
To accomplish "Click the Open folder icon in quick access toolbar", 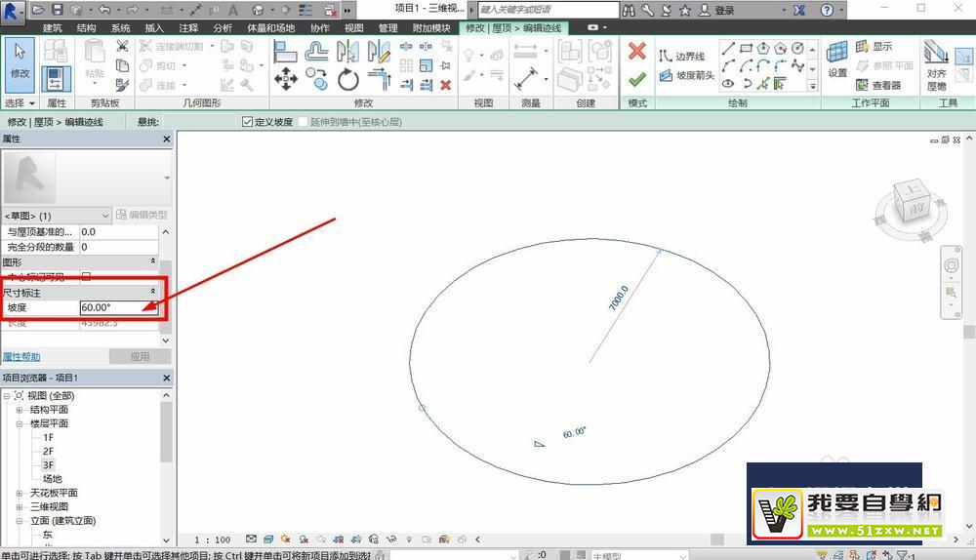I will 37,10.
